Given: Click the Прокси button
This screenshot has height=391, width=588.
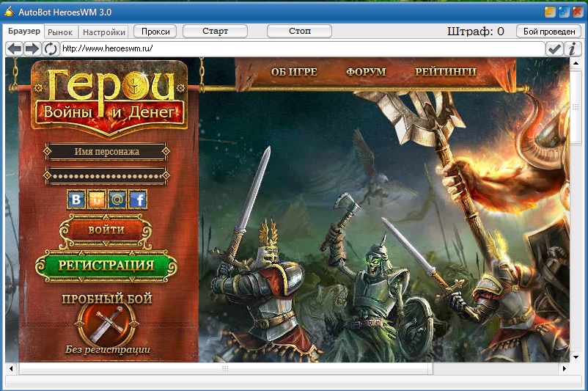Looking at the screenshot, I should click(x=155, y=32).
